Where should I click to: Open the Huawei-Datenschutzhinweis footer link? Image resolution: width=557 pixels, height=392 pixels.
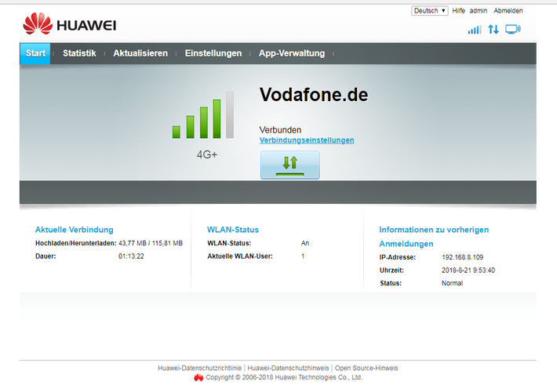288,368
